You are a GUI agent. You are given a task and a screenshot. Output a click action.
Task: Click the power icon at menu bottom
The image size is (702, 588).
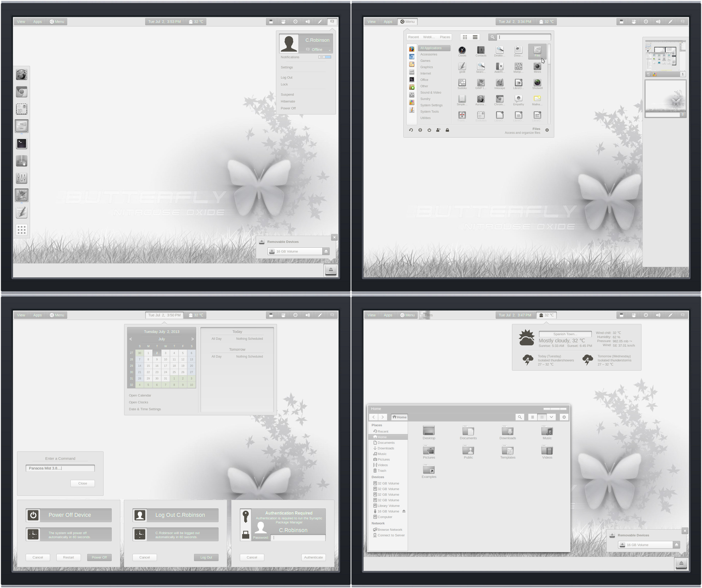429,130
